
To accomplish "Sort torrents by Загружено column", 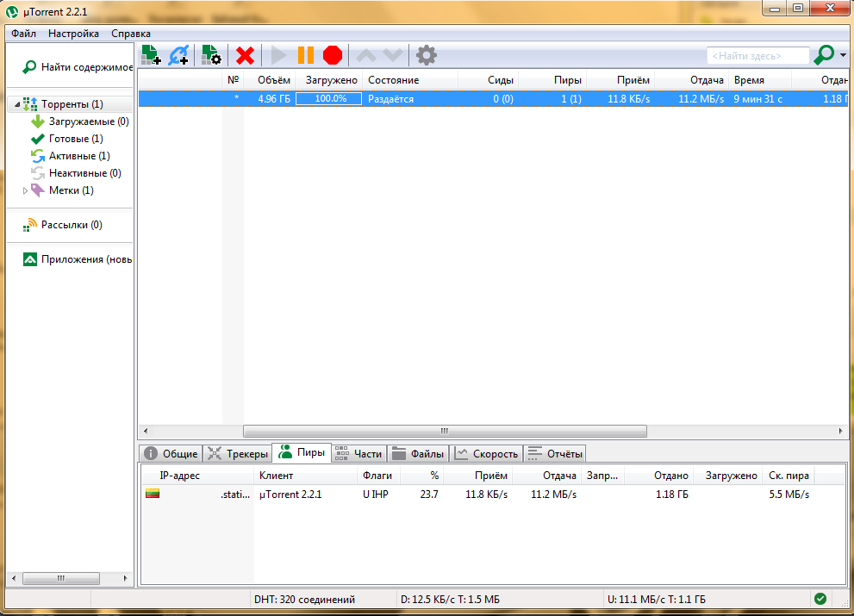I will pyautogui.click(x=331, y=80).
